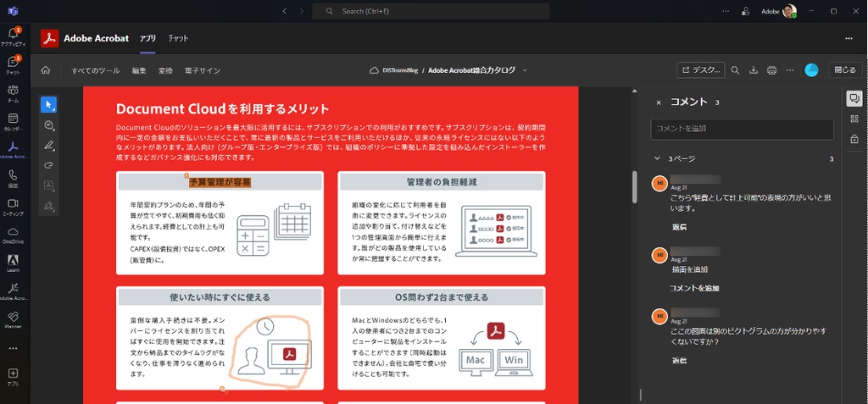Reply to the pictogram comment
Screen dimensions: 868x404
tap(680, 360)
